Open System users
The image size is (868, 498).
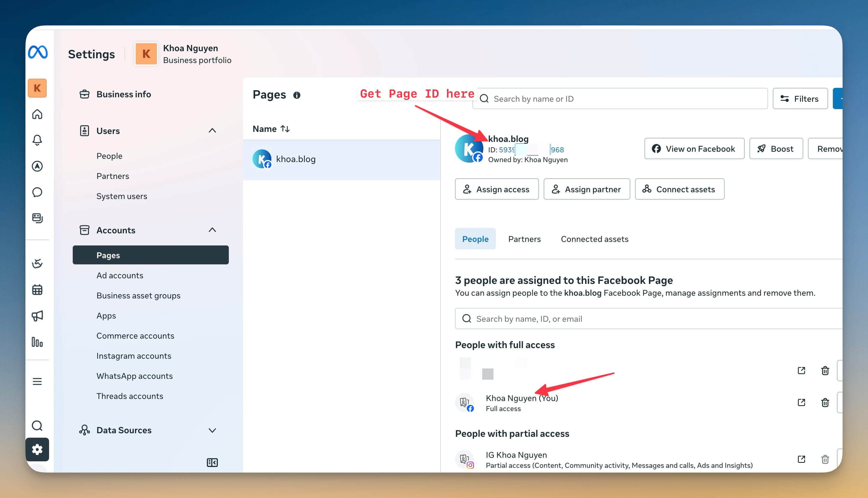(x=122, y=196)
